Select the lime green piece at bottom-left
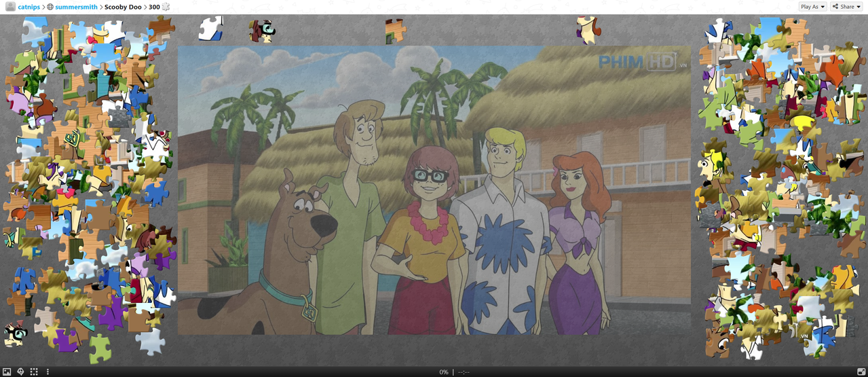Screen dimensions: 868x377 pos(100,348)
